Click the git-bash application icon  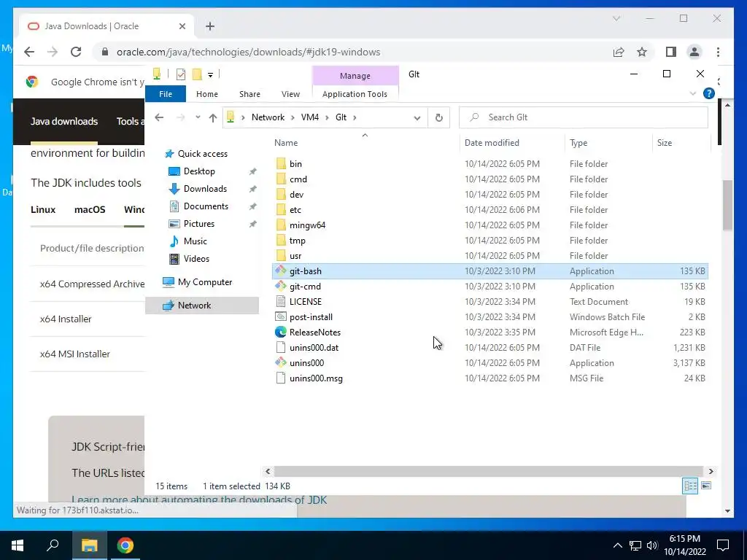281,271
